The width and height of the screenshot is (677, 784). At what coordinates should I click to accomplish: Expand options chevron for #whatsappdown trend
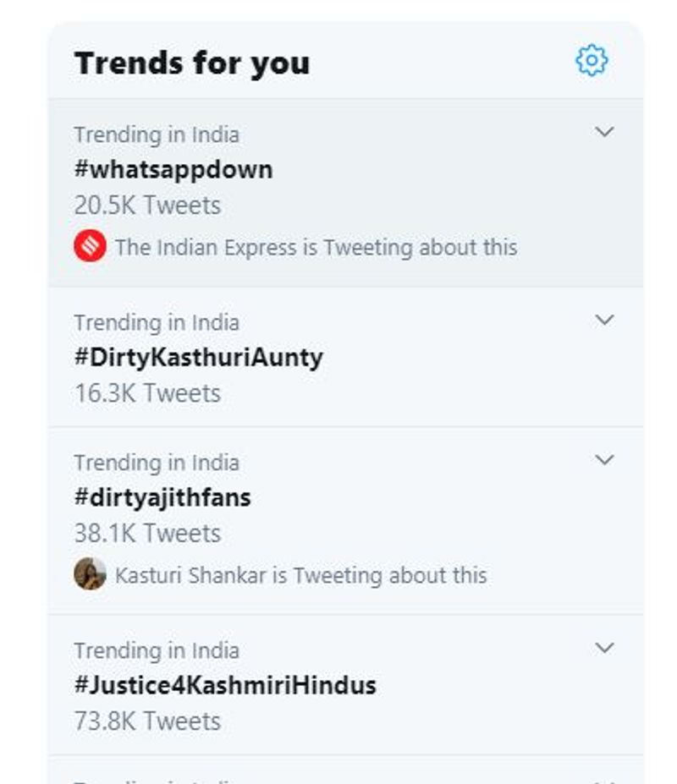pyautogui.click(x=604, y=132)
